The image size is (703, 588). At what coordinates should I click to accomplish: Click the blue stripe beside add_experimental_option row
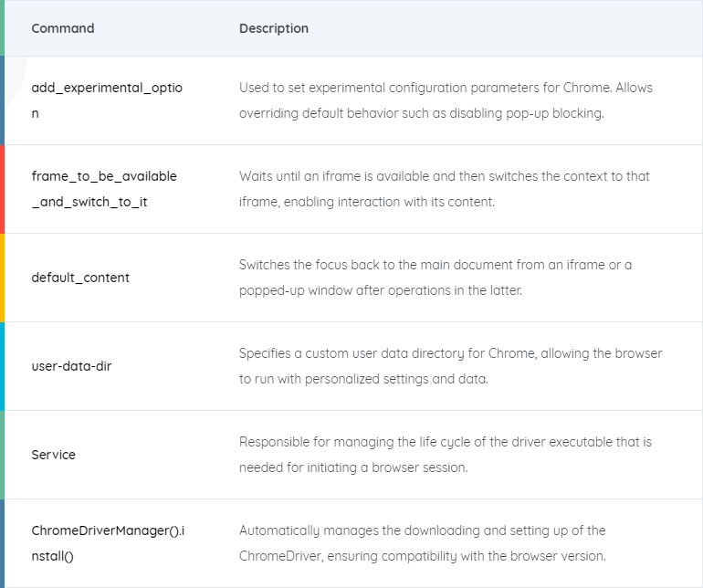(2, 100)
